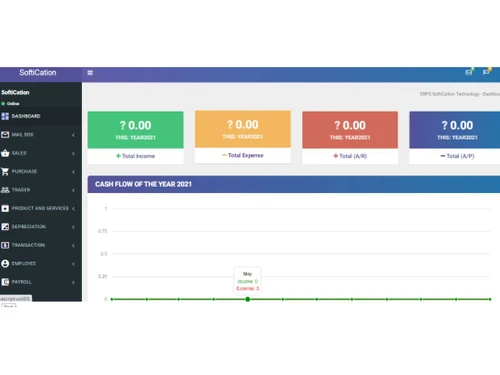
Task: Expand the Product and Services chevron
Action: (x=73, y=209)
